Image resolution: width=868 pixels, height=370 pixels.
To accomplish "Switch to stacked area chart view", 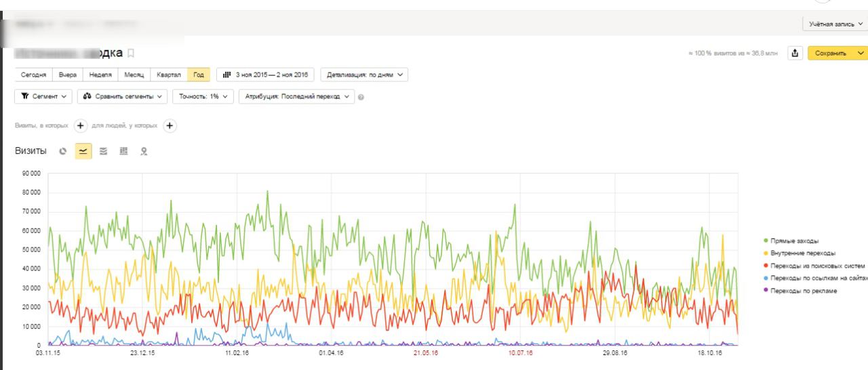I will coord(104,151).
